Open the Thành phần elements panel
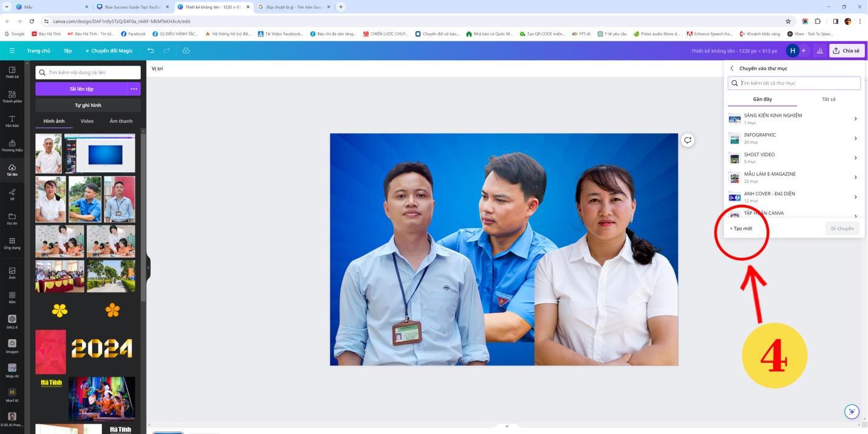868x434 pixels. [x=12, y=97]
